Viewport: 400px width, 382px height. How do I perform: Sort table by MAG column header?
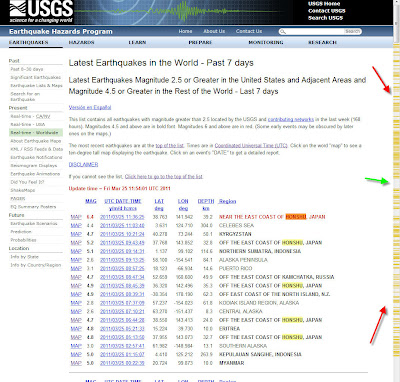91,201
